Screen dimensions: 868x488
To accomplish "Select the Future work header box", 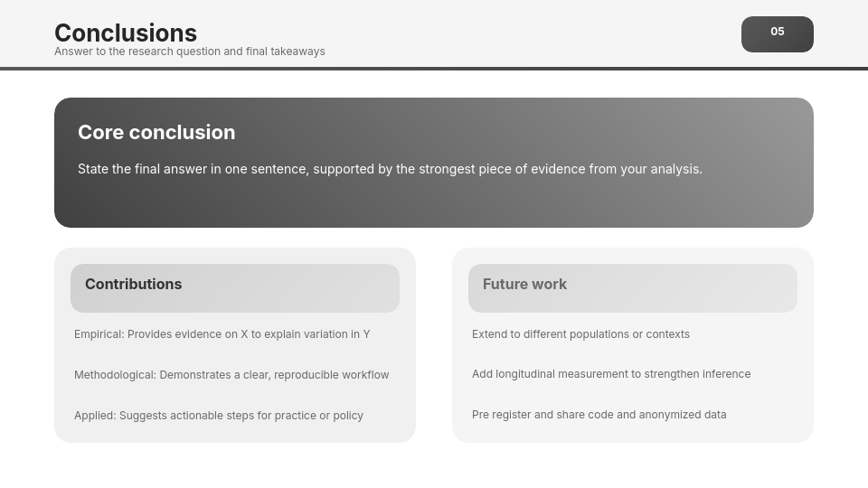I will (633, 288).
